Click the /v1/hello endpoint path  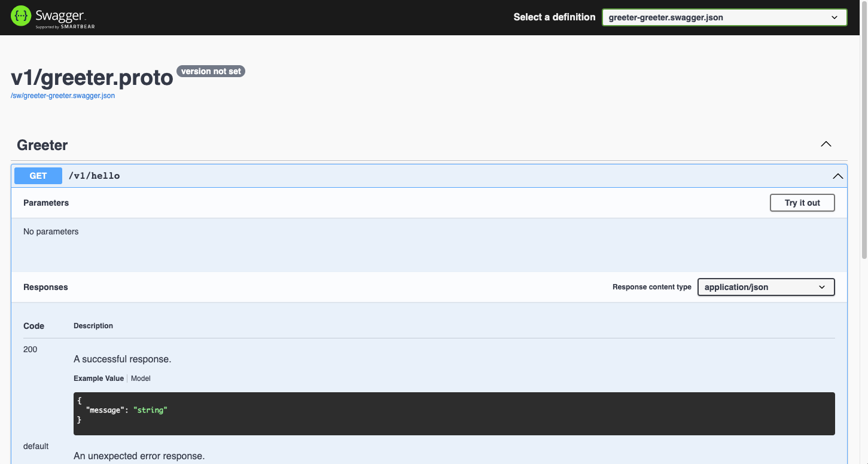pyautogui.click(x=95, y=176)
